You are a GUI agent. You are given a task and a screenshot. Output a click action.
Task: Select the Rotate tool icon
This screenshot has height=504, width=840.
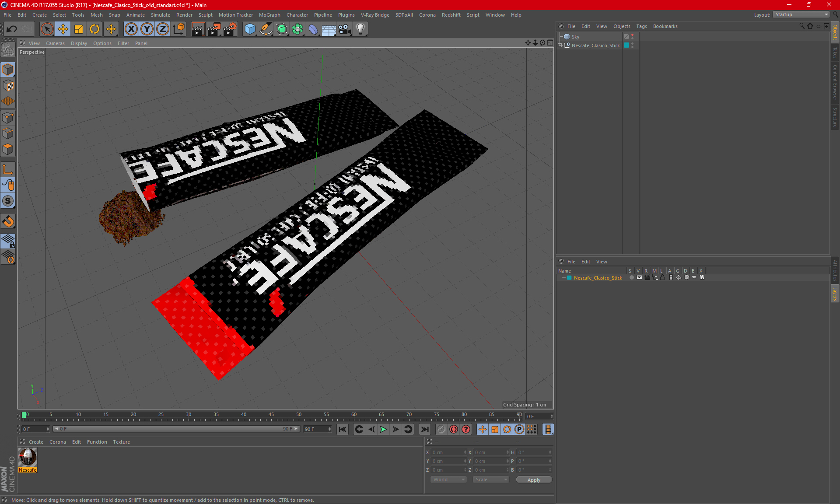[94, 29]
